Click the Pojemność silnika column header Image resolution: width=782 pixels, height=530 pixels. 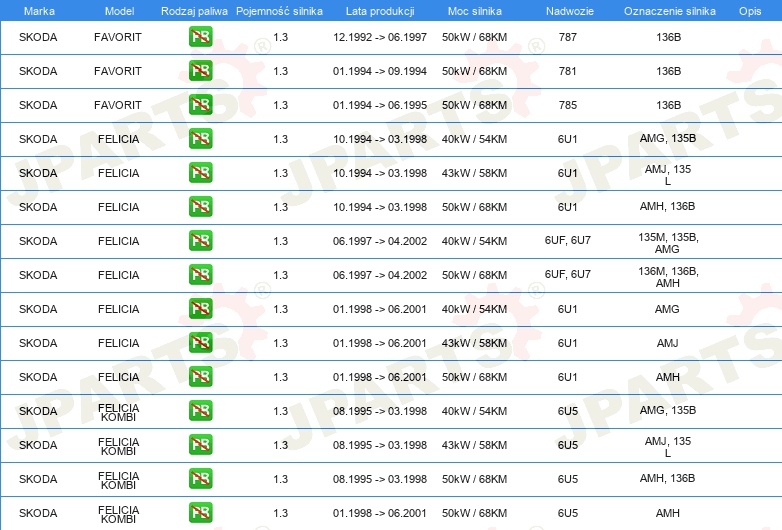click(x=279, y=11)
